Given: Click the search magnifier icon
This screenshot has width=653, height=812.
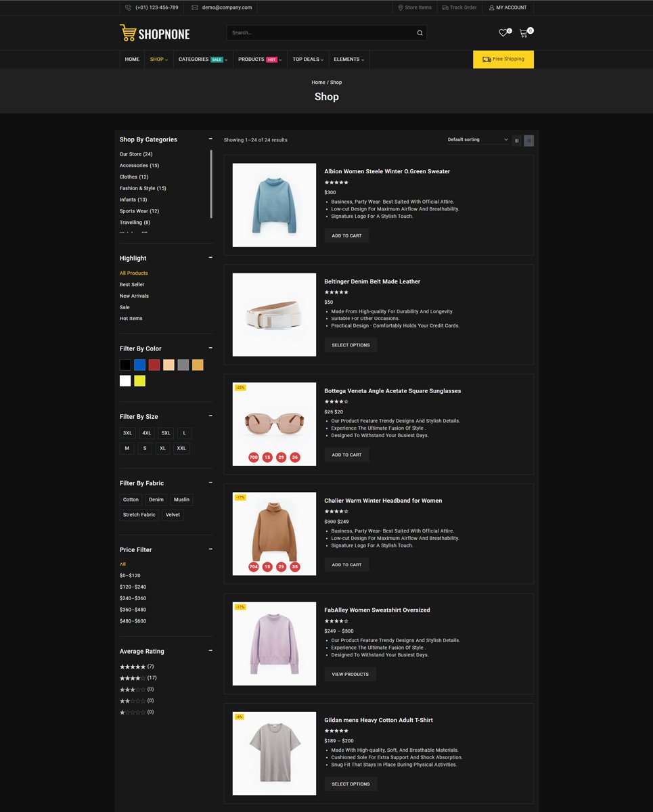Looking at the screenshot, I should [x=420, y=33].
